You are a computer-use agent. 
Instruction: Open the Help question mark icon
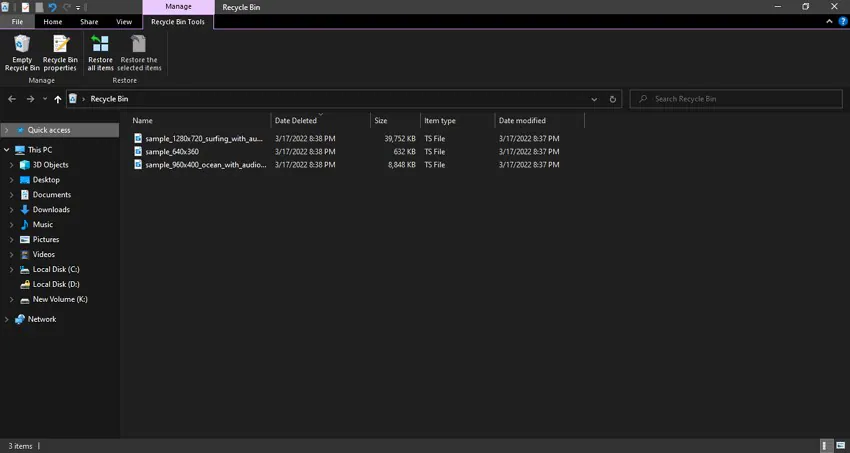click(x=842, y=22)
